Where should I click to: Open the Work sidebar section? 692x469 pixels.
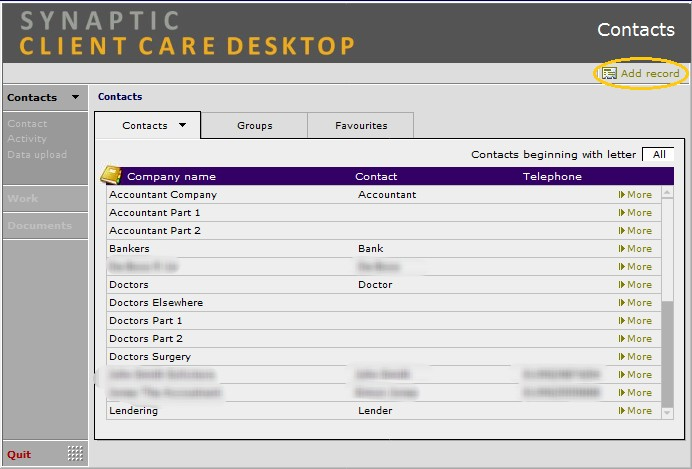[x=45, y=199]
